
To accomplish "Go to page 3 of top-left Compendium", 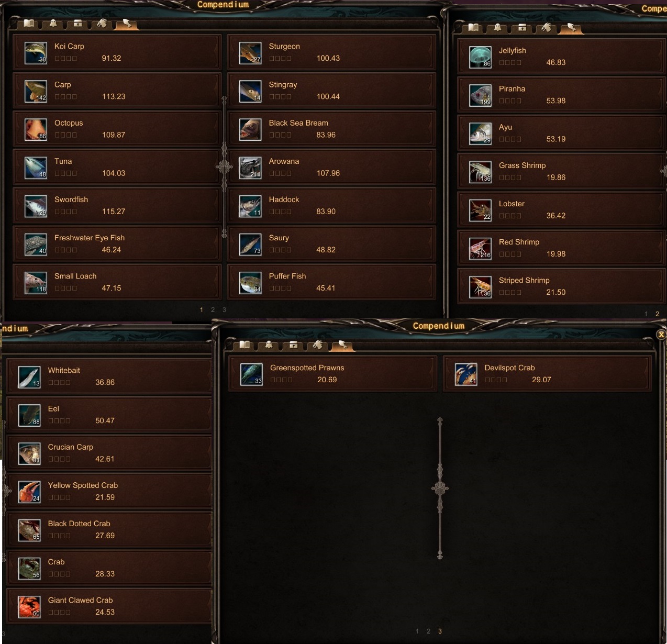I will pos(224,310).
